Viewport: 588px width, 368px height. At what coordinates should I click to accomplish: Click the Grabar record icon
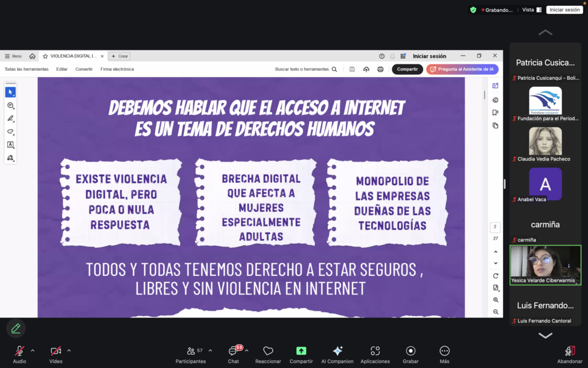coord(411,351)
